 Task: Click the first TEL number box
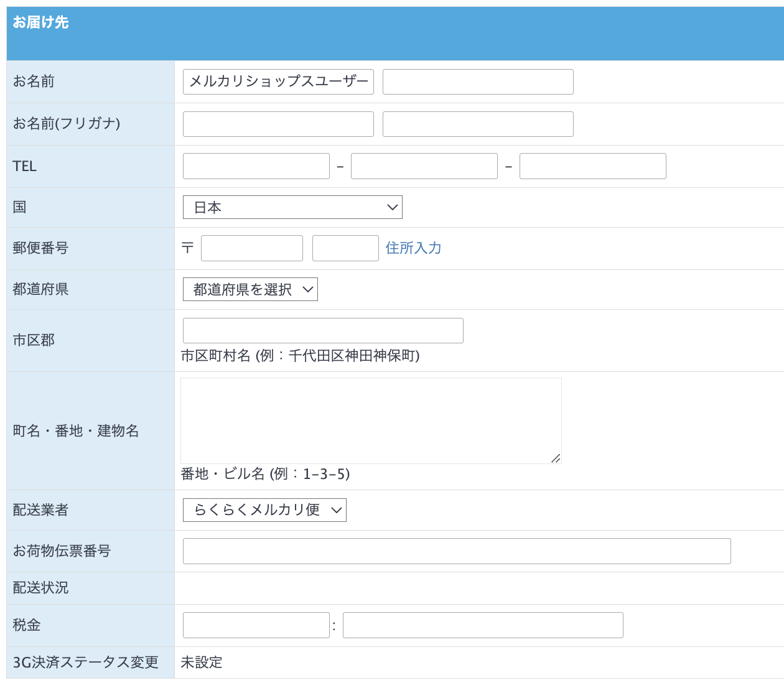click(x=256, y=166)
